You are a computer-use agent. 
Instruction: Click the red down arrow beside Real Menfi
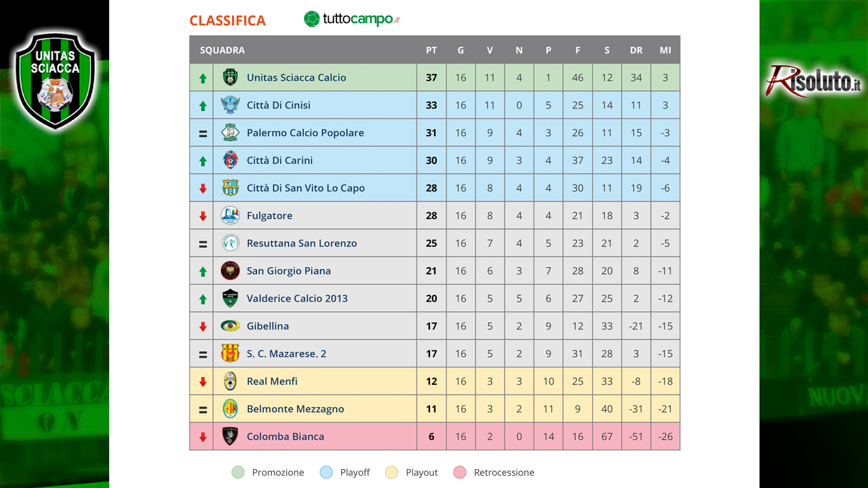pyautogui.click(x=203, y=382)
